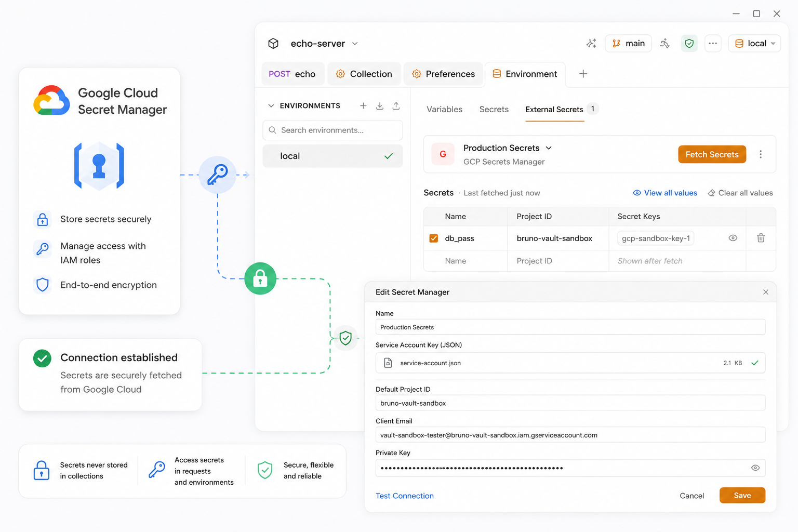Show the Private Key with eye icon
The height and width of the screenshot is (532, 798).
[755, 468]
